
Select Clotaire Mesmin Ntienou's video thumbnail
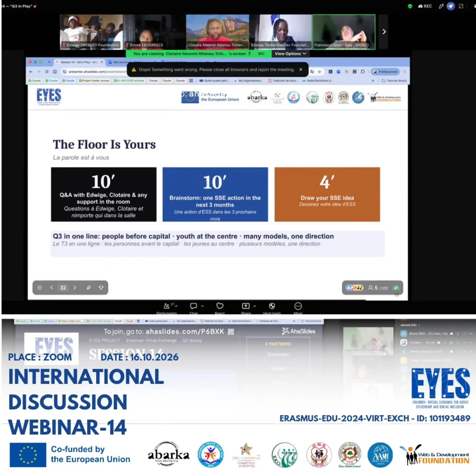click(218, 32)
